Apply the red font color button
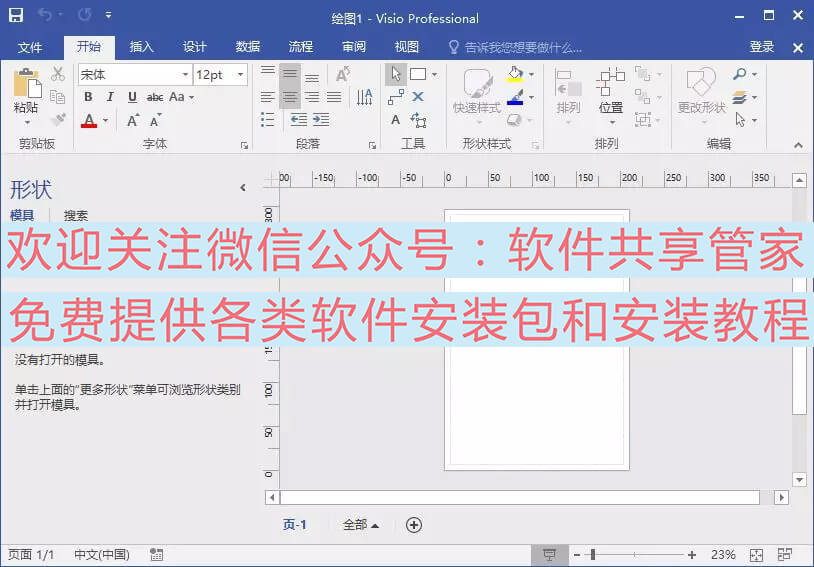814x567 pixels. click(x=89, y=120)
